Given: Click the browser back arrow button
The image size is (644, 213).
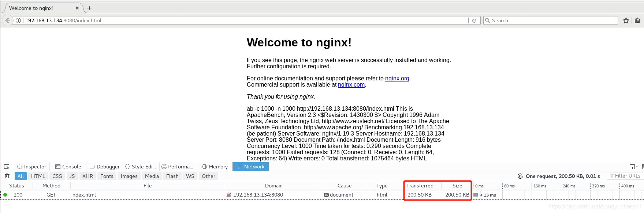Looking at the screenshot, I should [8, 20].
